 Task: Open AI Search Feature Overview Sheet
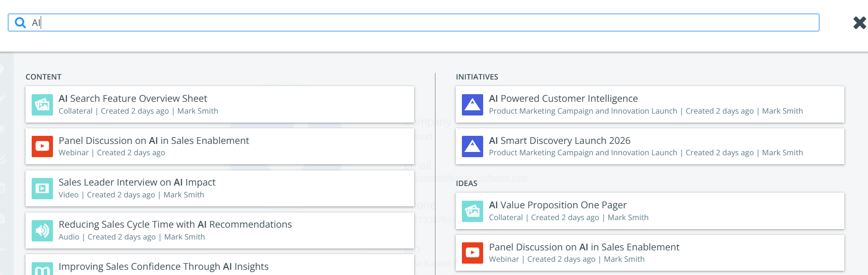click(133, 98)
